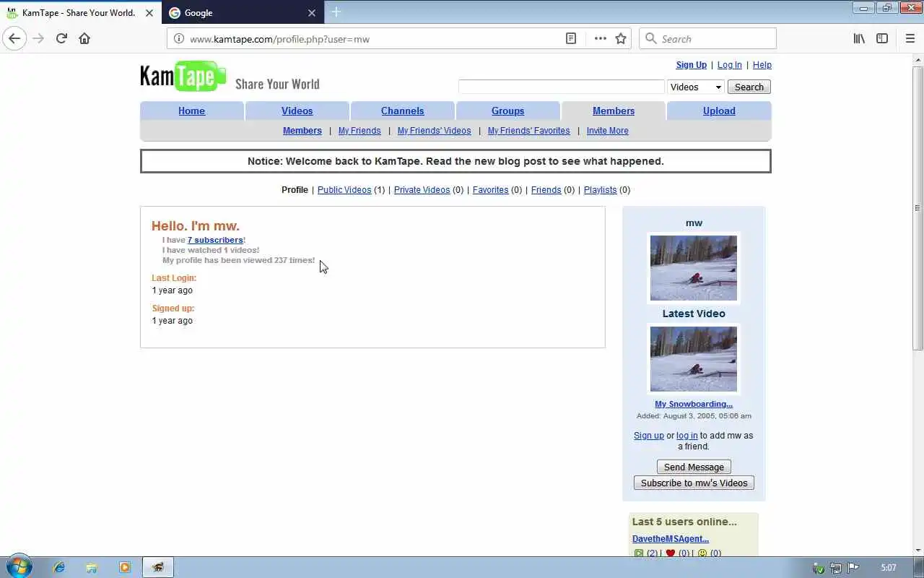Click the green videos icon under DavetheMSAgent

pyautogui.click(x=638, y=553)
